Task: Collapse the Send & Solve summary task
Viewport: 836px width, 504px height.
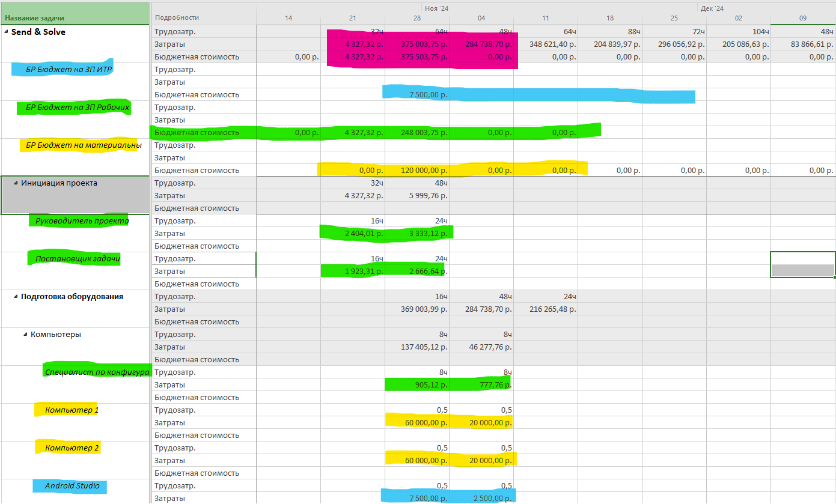Action: tap(7, 32)
